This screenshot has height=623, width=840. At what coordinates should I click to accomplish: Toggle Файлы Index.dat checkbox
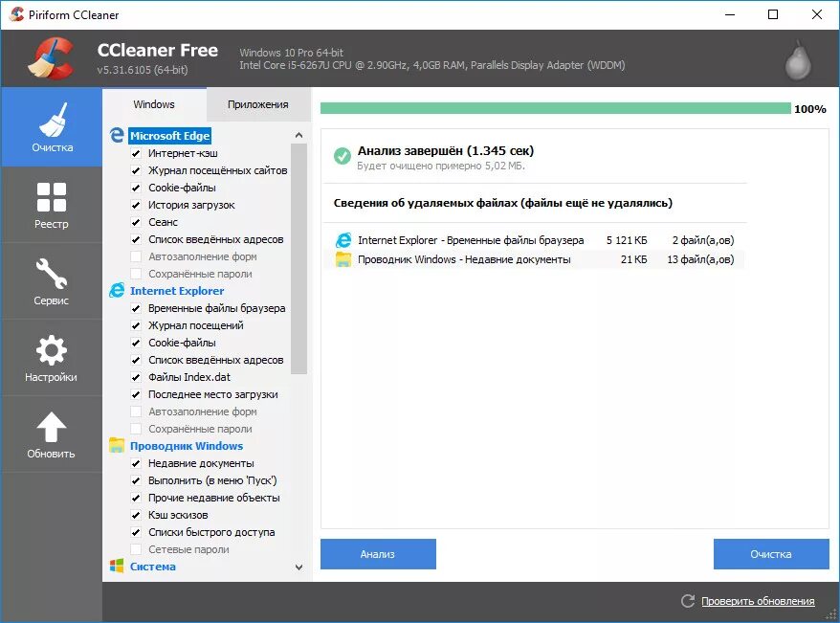[136, 377]
